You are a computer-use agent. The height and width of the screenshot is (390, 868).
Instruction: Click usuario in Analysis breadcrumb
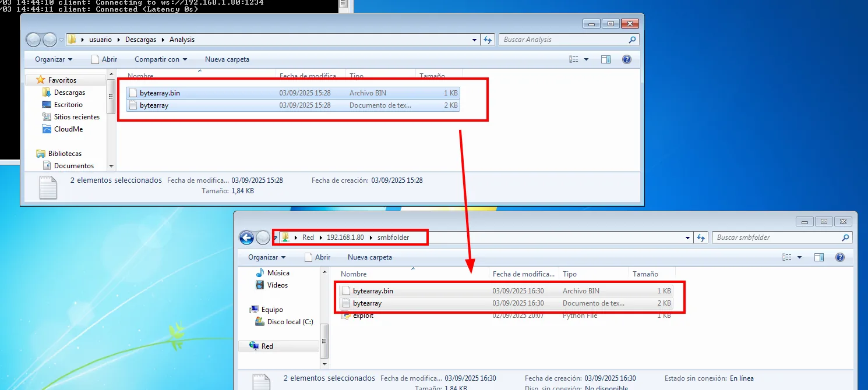pos(100,40)
